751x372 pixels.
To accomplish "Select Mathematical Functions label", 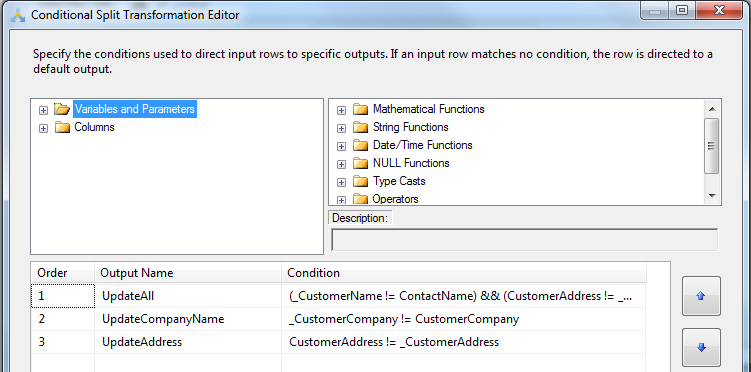I will click(429, 109).
